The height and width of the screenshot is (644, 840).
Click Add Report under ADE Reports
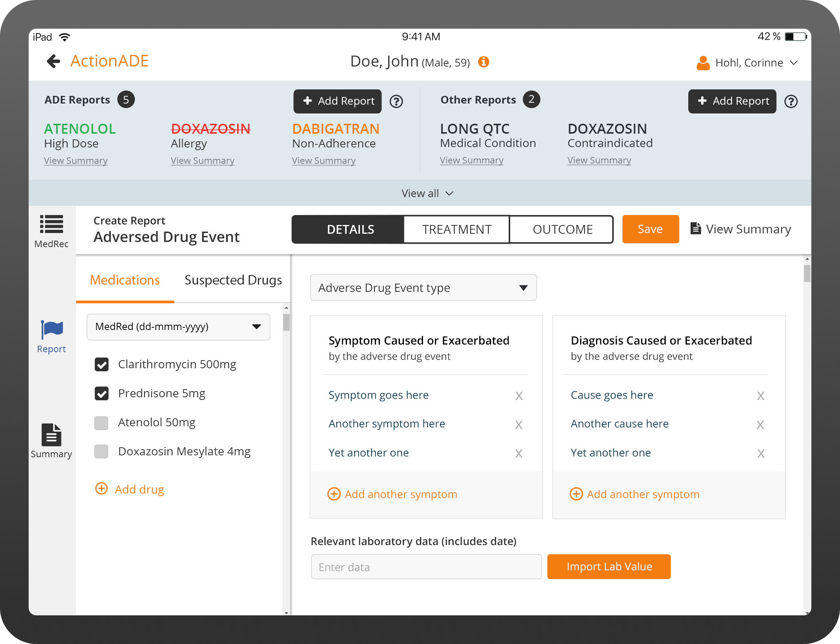337,101
